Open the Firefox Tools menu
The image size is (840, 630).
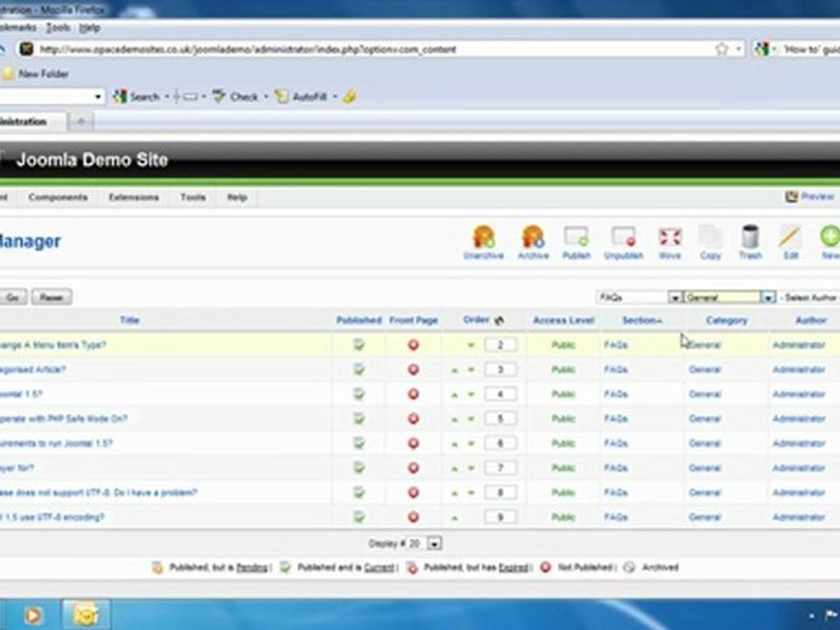58,28
